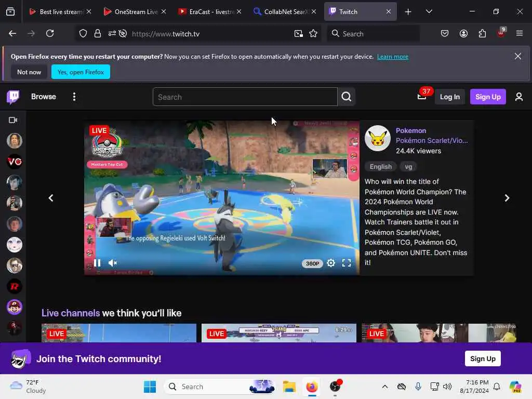Open File Explorer from the taskbar

tap(289, 387)
